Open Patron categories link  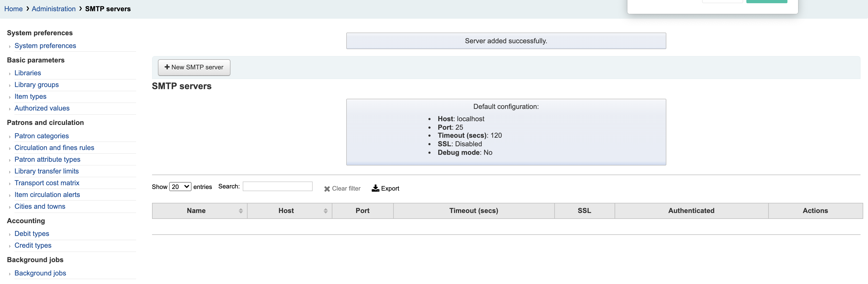click(41, 136)
